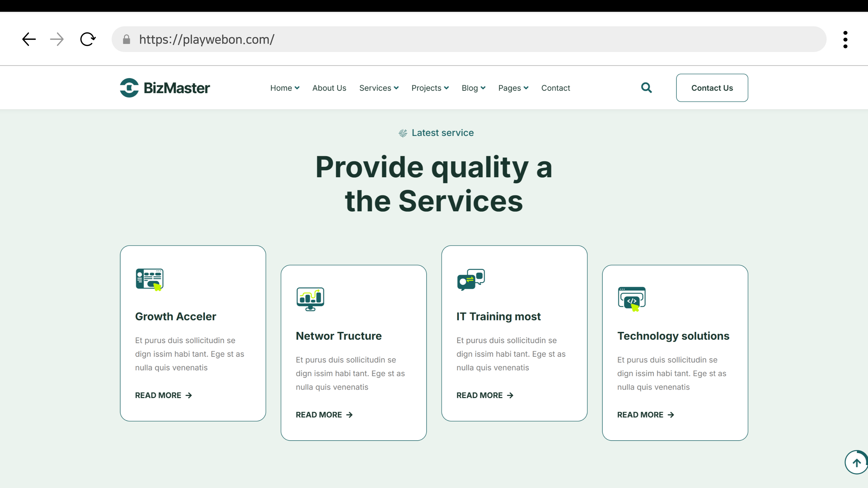Viewport: 868px width, 488px height.
Task: Click the icon beside Latest service
Action: (403, 133)
